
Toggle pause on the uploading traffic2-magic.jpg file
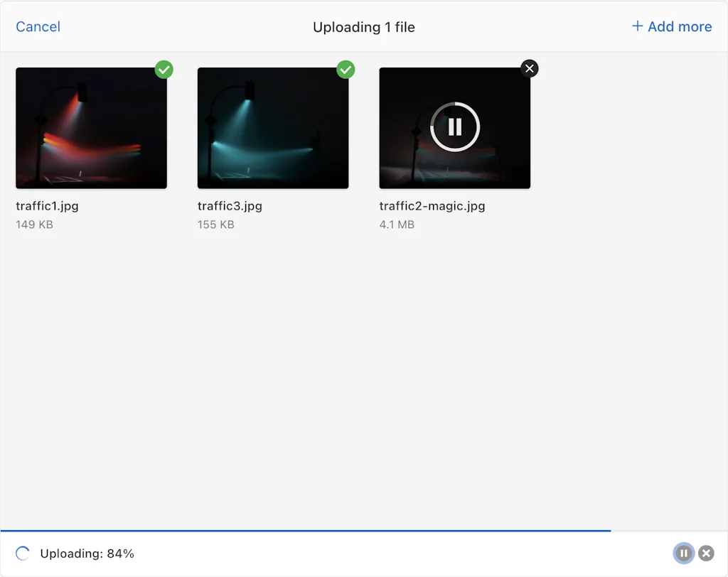[x=454, y=127]
